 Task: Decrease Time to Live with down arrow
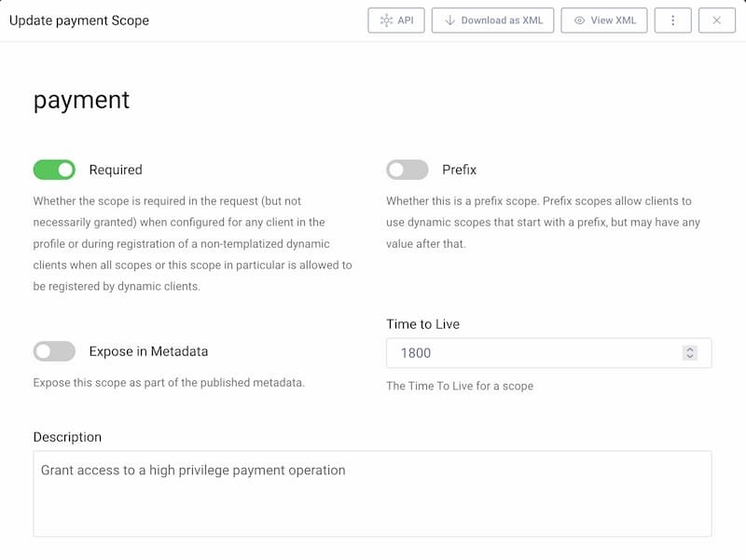pos(689,357)
